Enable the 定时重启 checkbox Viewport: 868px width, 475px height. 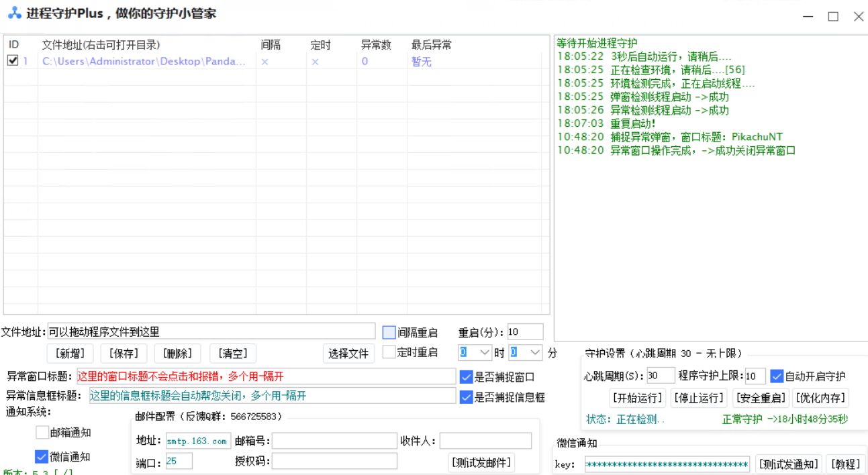click(x=389, y=352)
